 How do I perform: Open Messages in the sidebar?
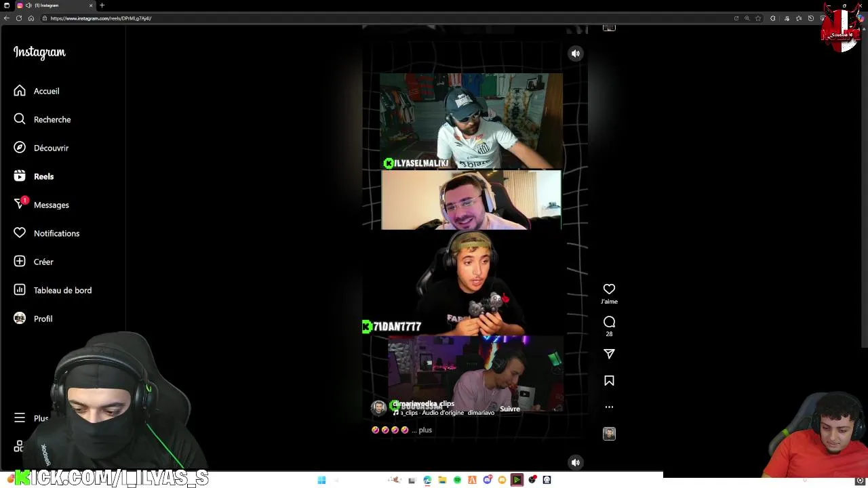coord(41,205)
